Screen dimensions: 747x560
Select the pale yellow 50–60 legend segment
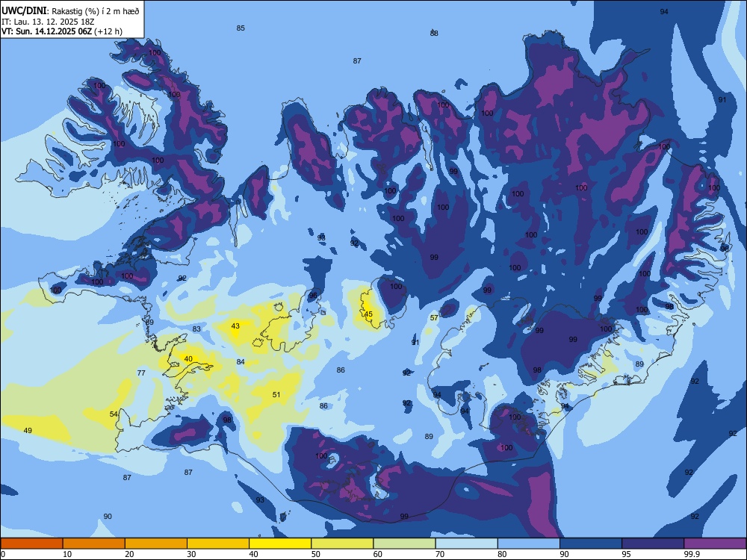(342, 544)
